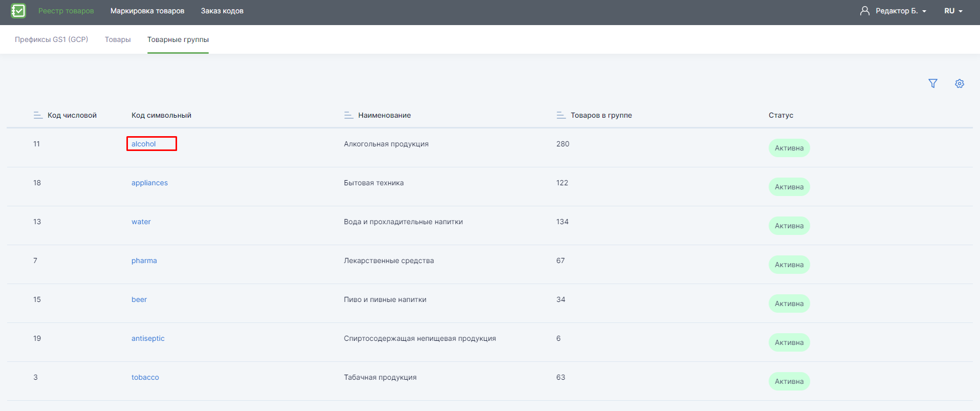The image size is (980, 411).
Task: Expand the Редактор Б. user menu
Action: click(901, 11)
